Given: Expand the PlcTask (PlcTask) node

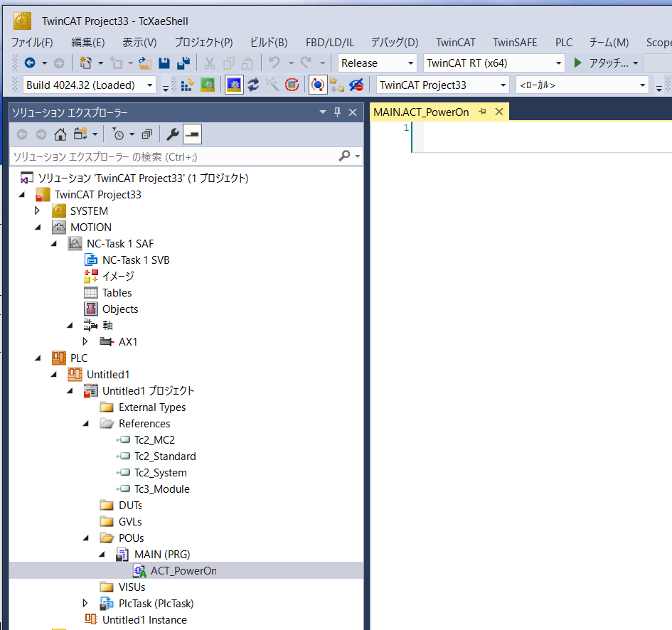Looking at the screenshot, I should (x=85, y=604).
